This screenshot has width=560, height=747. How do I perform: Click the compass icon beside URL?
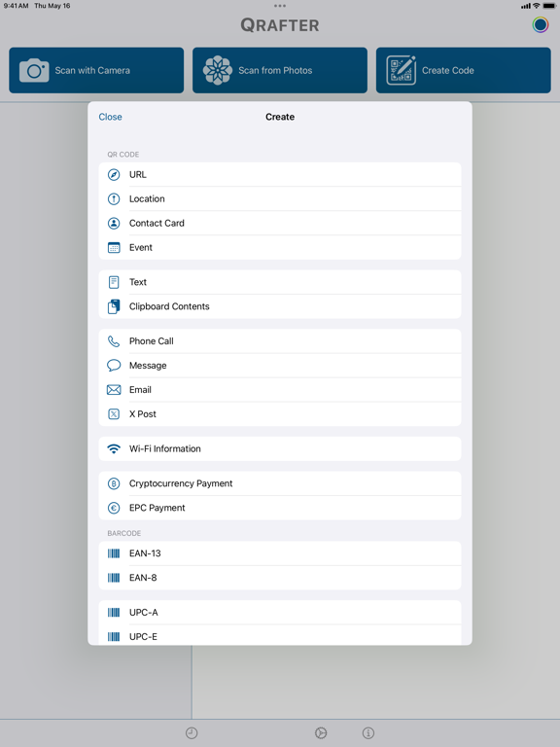114,175
